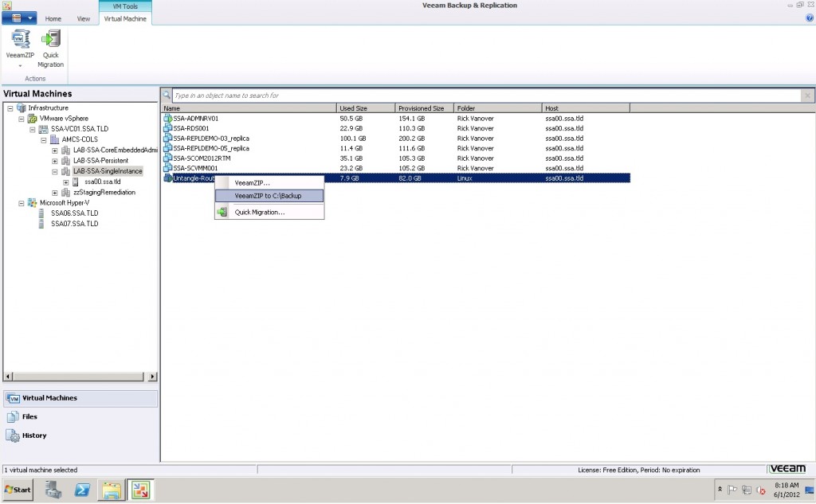The image size is (816, 504).
Task: Collapse the LAB-SSA-SingleInstance cluster node
Action: 55,172
